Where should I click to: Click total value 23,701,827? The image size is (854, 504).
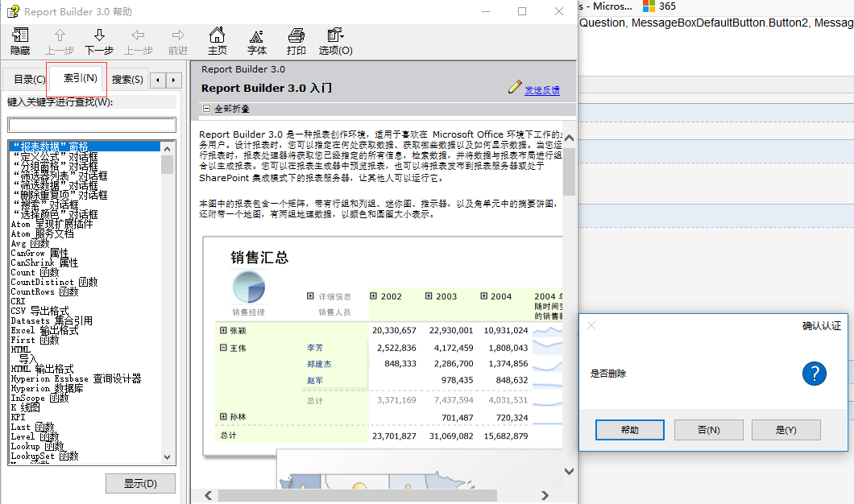(x=394, y=436)
